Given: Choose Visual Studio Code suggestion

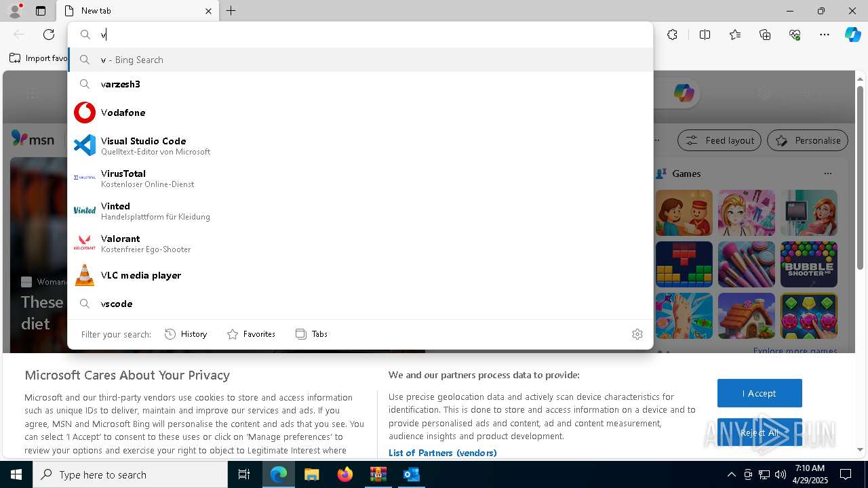Looking at the screenshot, I should [x=360, y=145].
